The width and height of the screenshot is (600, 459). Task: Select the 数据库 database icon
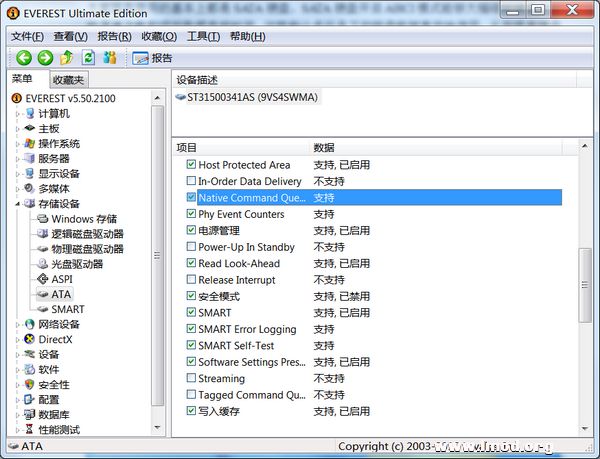point(29,415)
